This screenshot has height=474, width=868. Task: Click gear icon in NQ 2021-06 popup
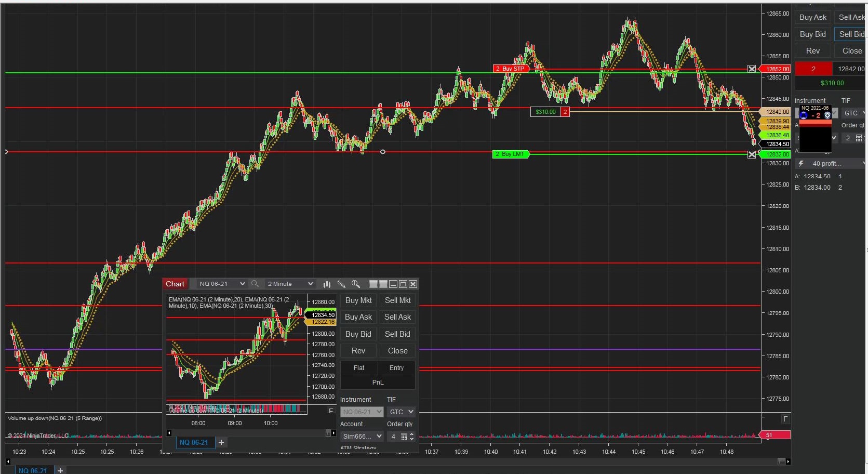[x=827, y=115]
